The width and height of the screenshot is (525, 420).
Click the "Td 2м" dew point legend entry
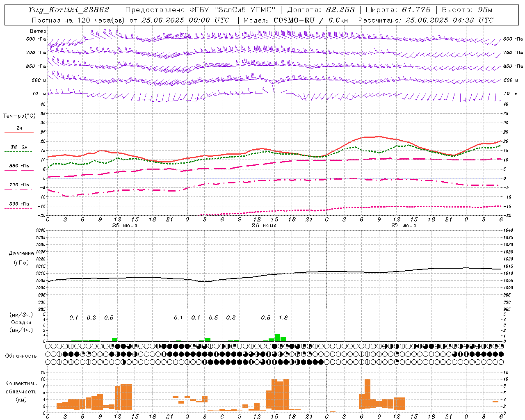click(19, 147)
